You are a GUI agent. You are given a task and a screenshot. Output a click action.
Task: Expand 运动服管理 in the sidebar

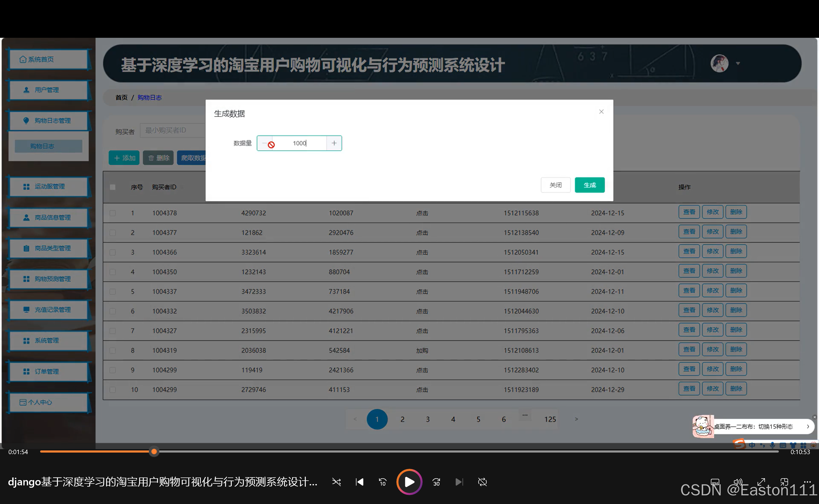point(49,186)
